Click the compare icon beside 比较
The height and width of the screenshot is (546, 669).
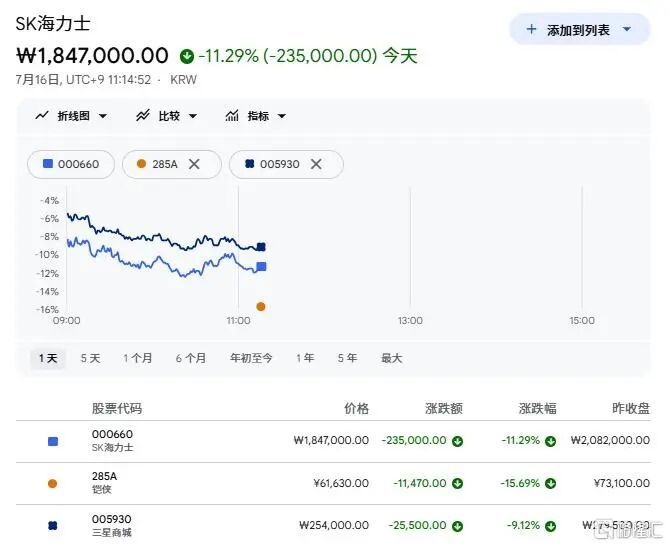[143, 116]
